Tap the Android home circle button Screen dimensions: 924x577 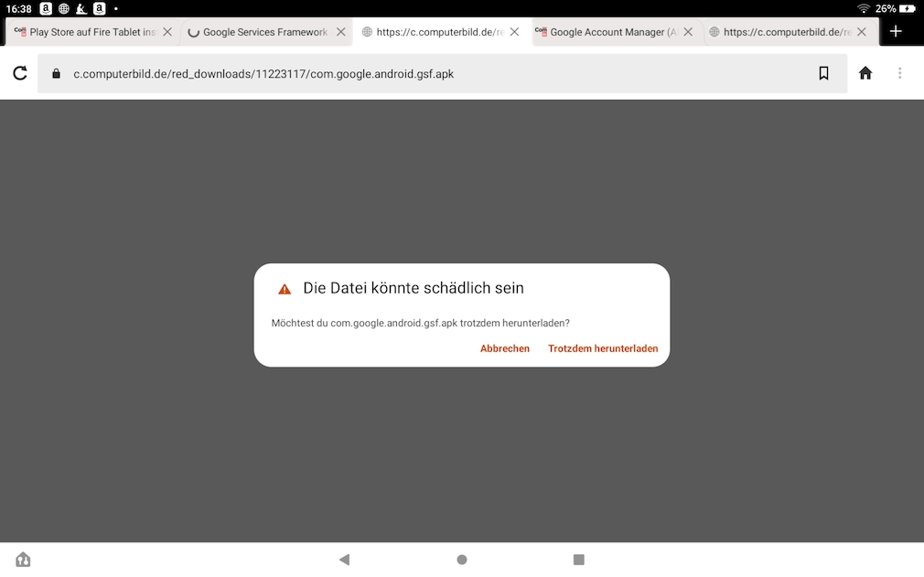[462, 560]
